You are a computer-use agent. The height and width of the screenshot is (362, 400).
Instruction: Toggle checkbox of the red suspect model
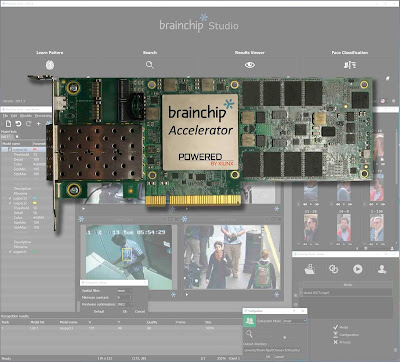pos(10,150)
